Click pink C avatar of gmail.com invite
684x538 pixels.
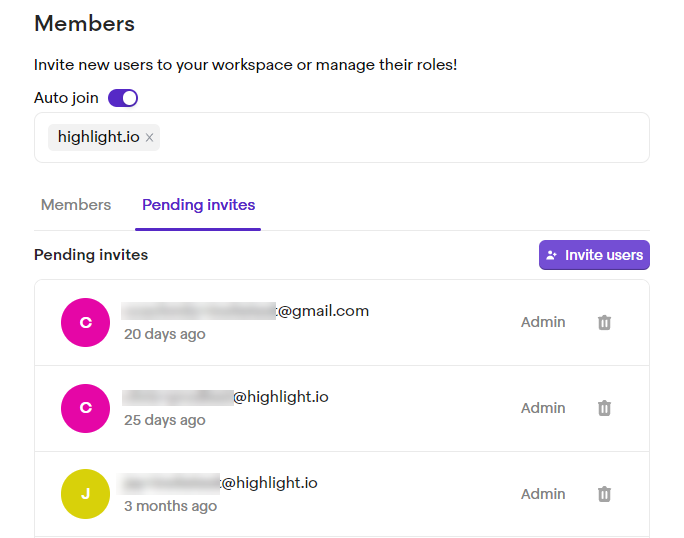(85, 322)
